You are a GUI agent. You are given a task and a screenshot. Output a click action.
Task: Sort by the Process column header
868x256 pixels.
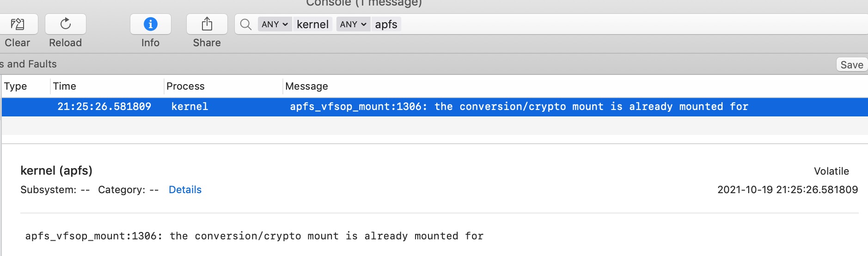[x=185, y=86]
